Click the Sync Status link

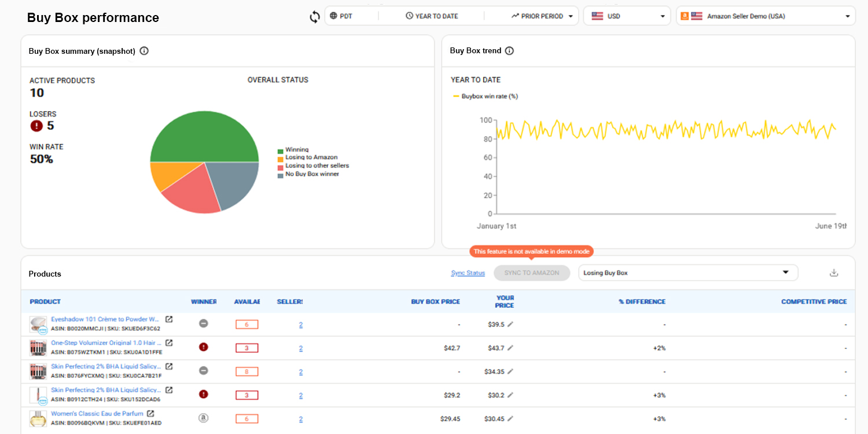click(468, 273)
